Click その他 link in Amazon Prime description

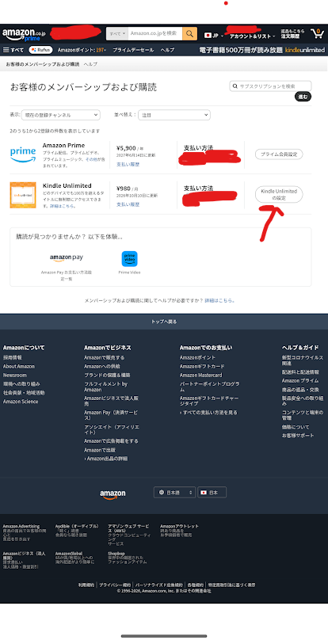[90, 159]
